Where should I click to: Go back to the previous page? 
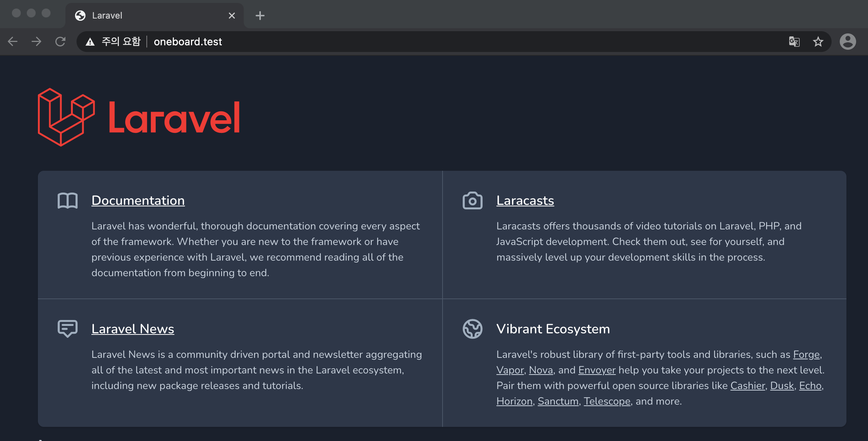coord(13,42)
